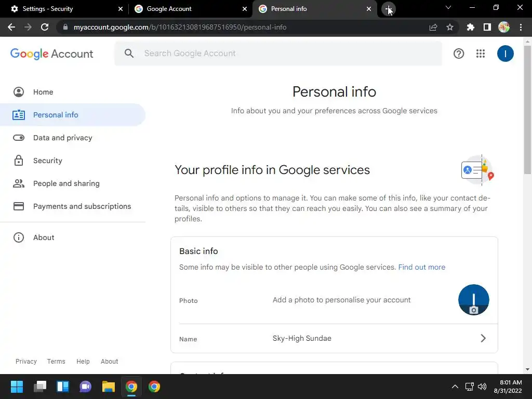Toggle the browser side panel icon

487,27
